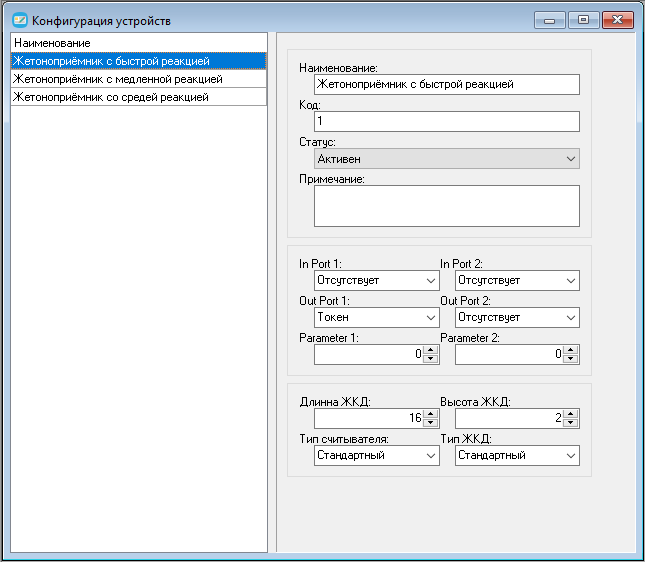645x562 pixels.
Task: Increase Parameter 2 with the up arrow
Action: [571, 350]
